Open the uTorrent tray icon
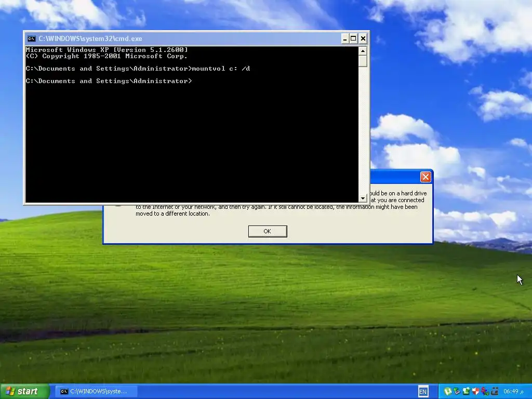 click(448, 391)
